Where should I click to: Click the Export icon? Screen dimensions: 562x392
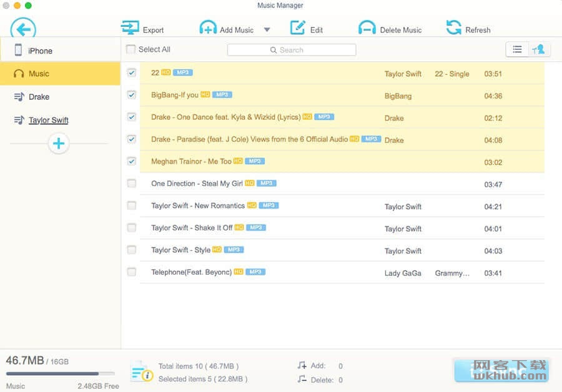(130, 27)
